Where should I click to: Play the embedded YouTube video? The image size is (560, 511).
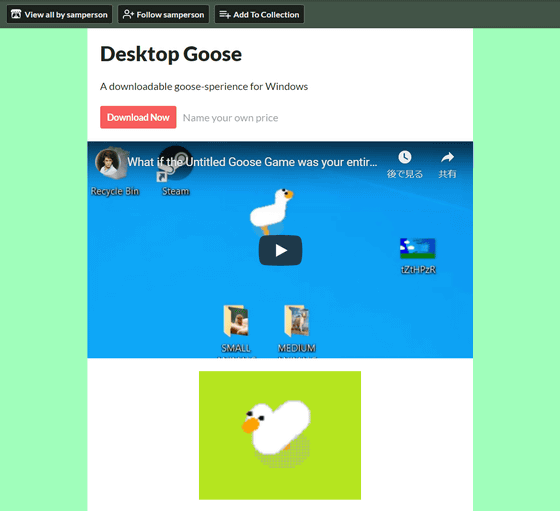pyautogui.click(x=280, y=250)
